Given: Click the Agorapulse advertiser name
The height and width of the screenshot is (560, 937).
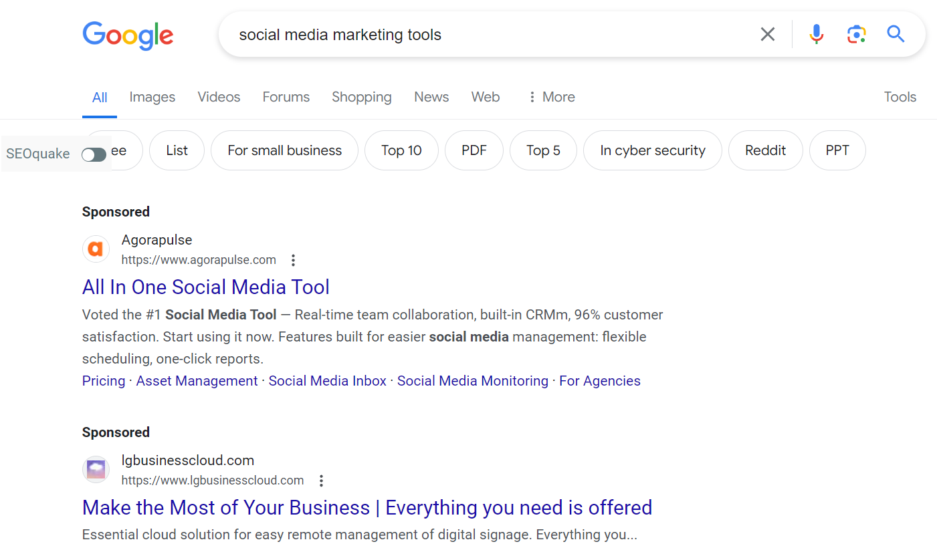Looking at the screenshot, I should tap(157, 240).
